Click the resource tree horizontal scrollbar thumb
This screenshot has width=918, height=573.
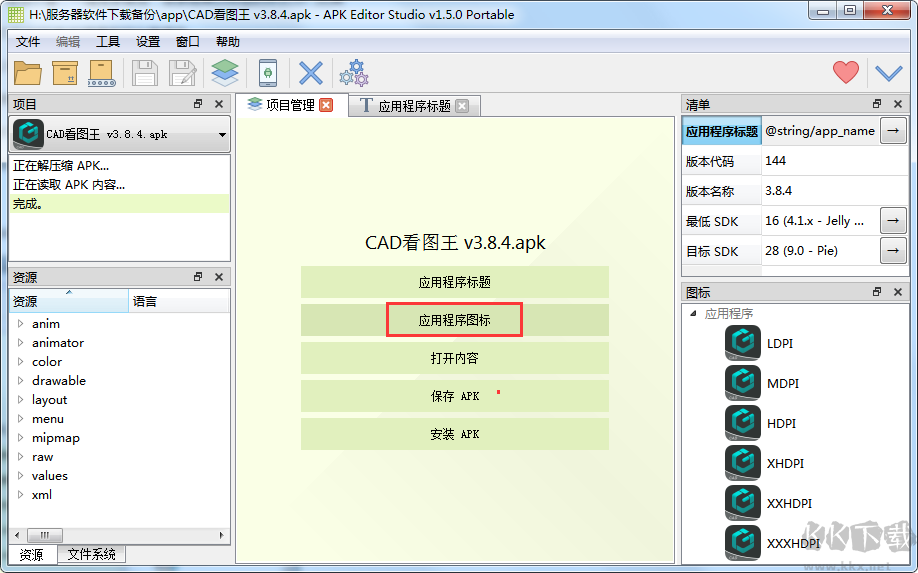44,535
